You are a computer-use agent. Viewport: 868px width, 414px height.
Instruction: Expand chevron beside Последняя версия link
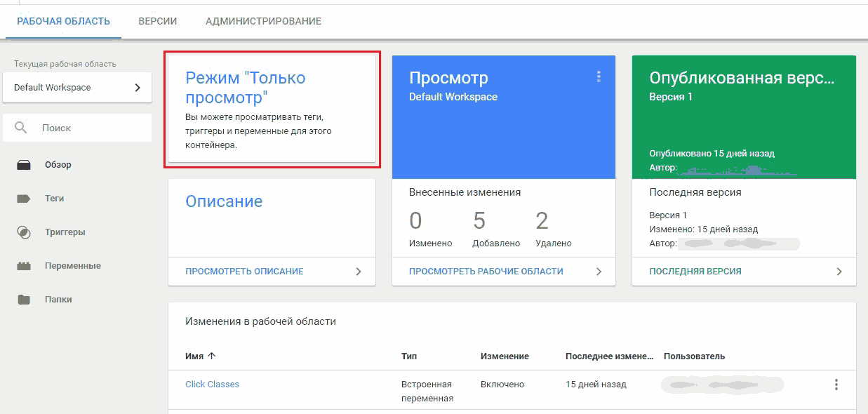839,272
